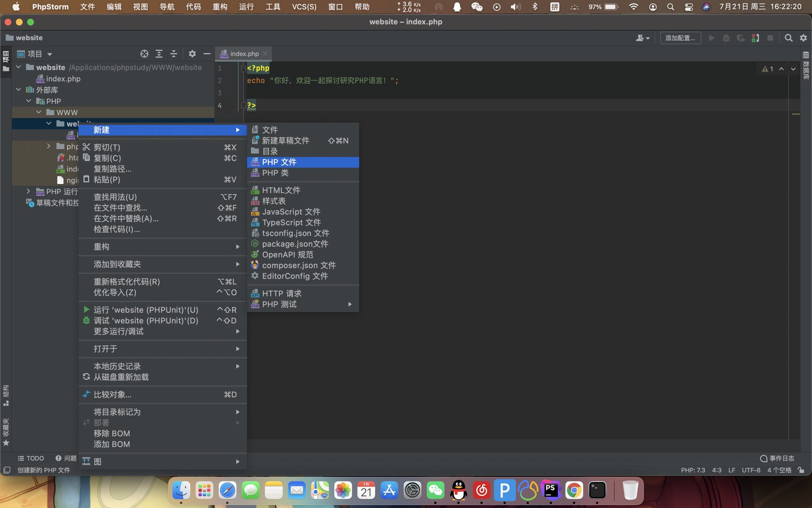The width and height of the screenshot is (812, 508).
Task: Select 查找用法(U) in context menu
Action: [x=163, y=197]
